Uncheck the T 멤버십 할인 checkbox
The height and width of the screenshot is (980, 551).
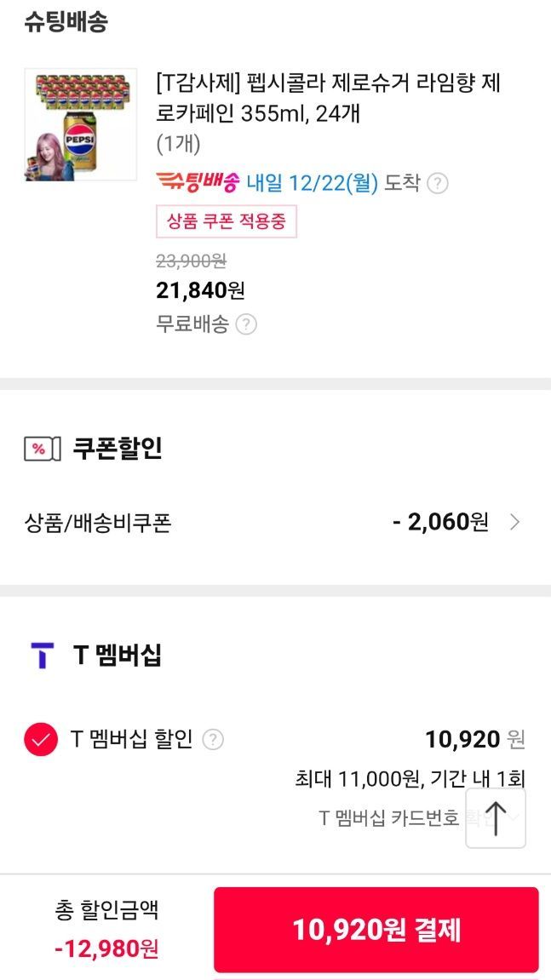(41, 739)
